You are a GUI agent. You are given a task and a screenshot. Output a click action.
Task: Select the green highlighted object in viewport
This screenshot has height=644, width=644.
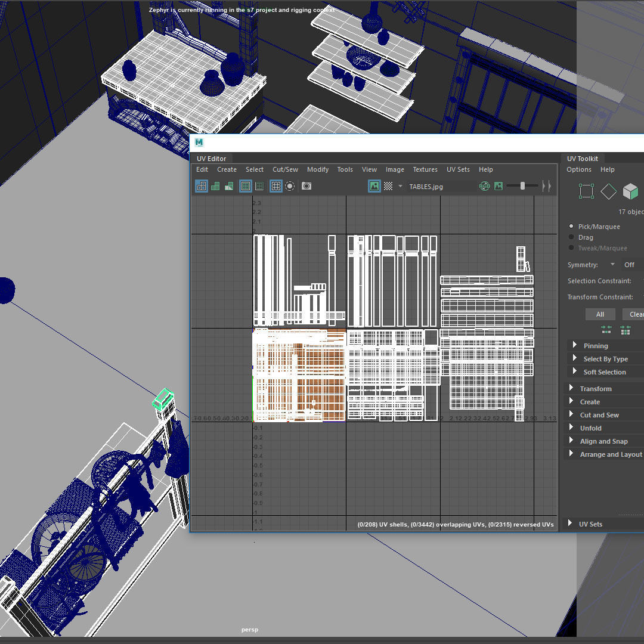pyautogui.click(x=163, y=398)
